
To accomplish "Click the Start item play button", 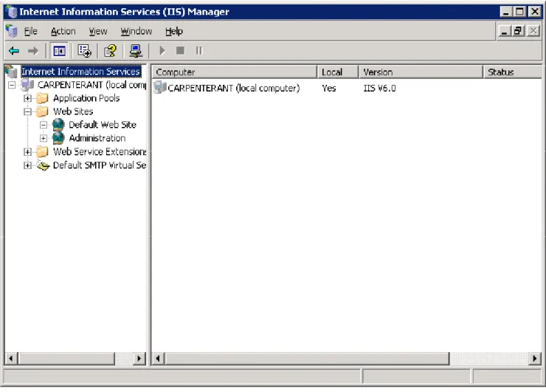I will pos(162,51).
